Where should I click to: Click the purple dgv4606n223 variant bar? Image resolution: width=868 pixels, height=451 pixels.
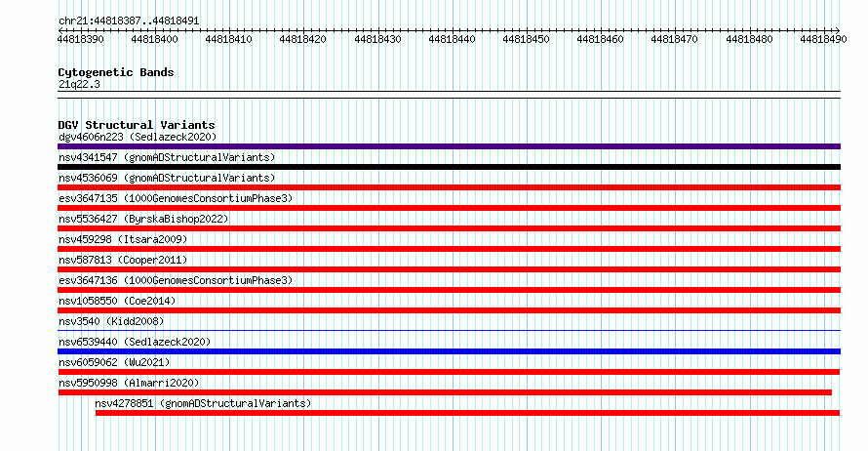[449, 146]
